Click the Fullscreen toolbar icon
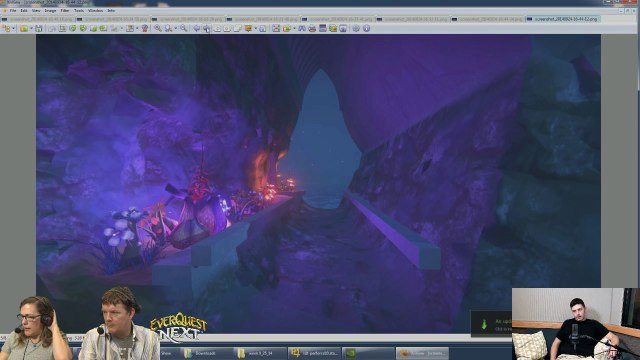The image size is (640, 360). (276, 28)
